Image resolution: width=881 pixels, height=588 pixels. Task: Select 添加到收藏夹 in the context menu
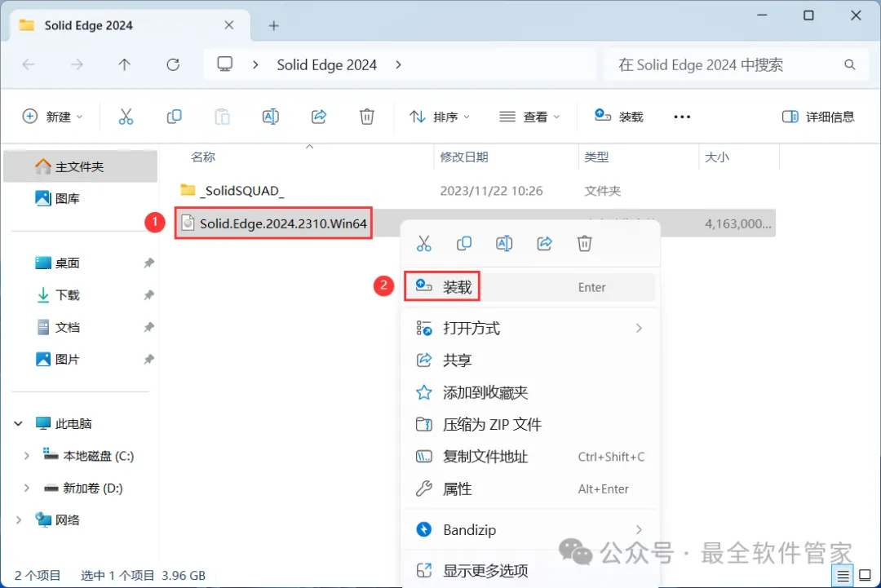(530, 392)
